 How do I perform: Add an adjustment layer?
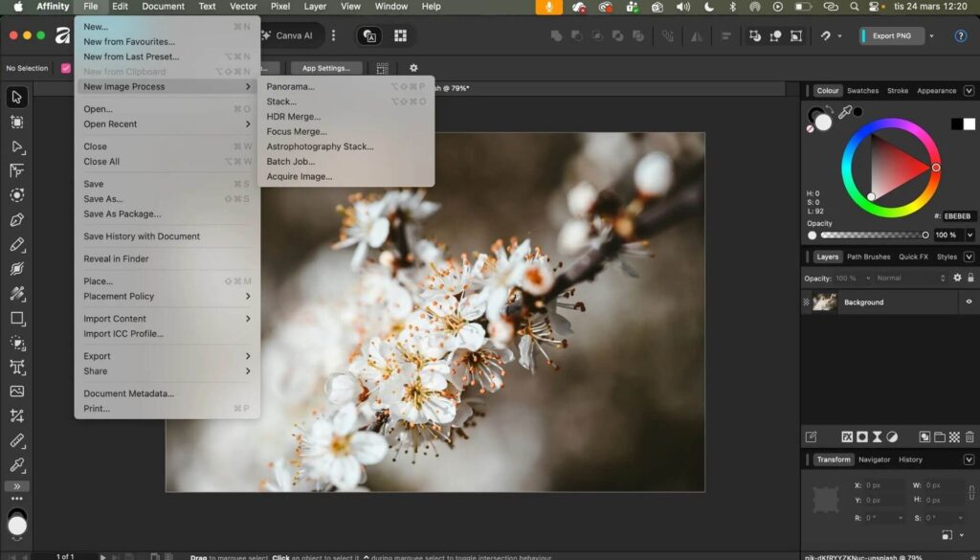892,436
